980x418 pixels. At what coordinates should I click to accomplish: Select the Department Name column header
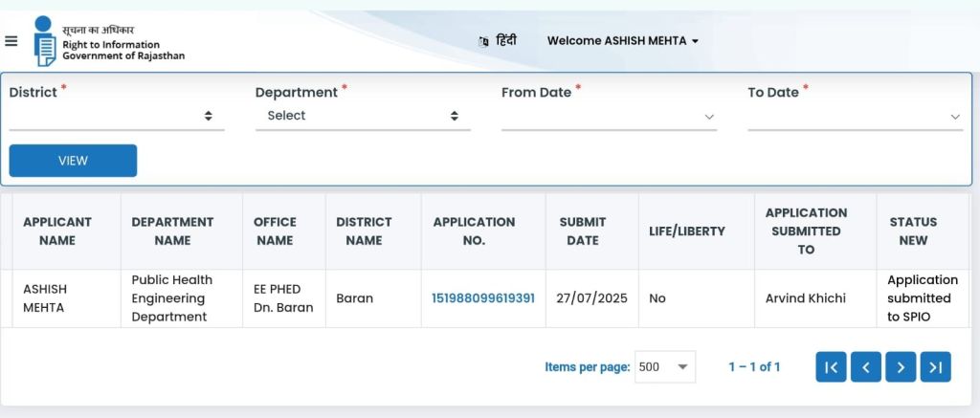click(x=172, y=231)
